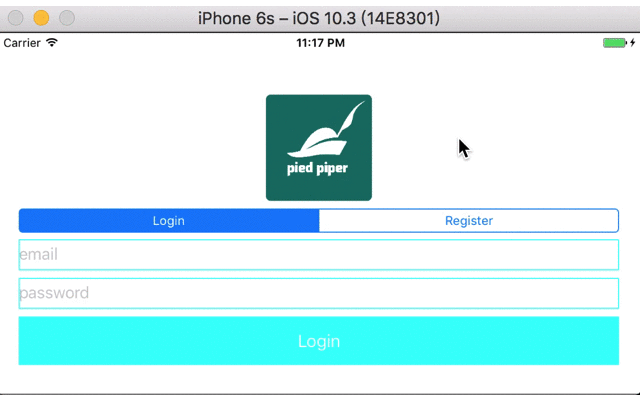This screenshot has height=400, width=640.
Task: Close the simulator with the red button
Action: tap(16, 17)
